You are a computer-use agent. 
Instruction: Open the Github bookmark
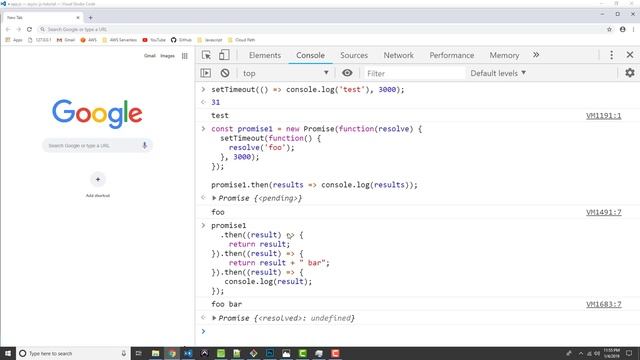(181, 40)
